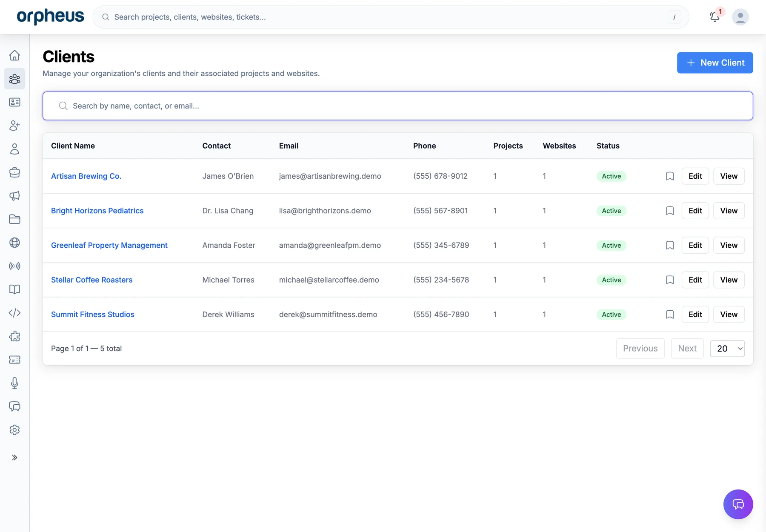The height and width of the screenshot is (532, 766).
Task: Open the single person sidebar icon
Action: (x=14, y=149)
